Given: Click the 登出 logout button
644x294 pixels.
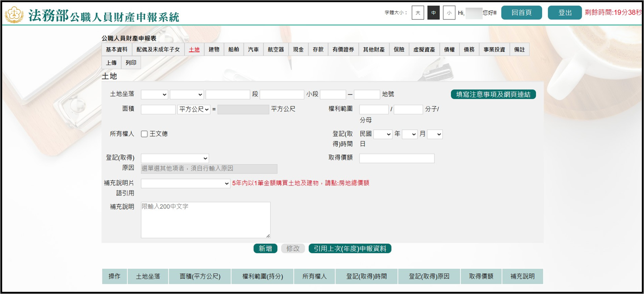Looking at the screenshot, I should click(565, 13).
